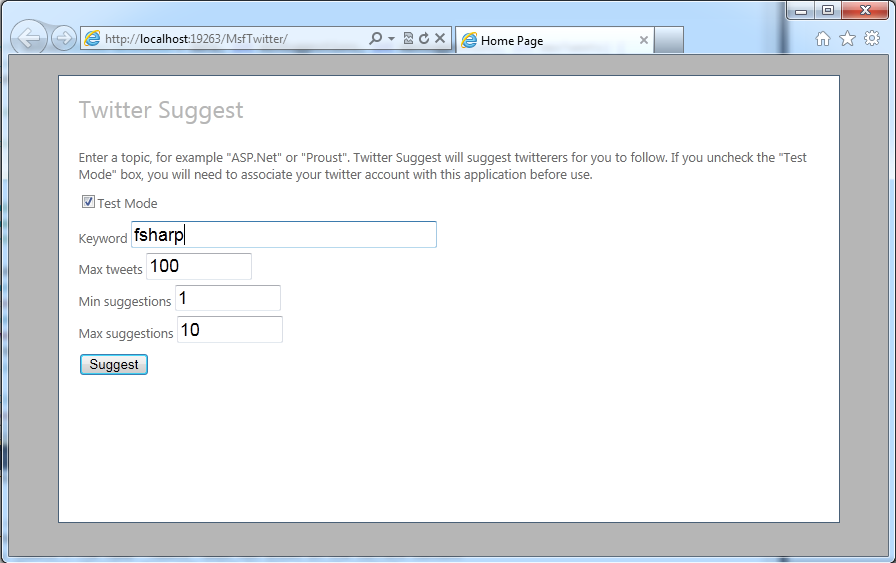Image resolution: width=896 pixels, height=563 pixels.
Task: Open Favorites using the star icon
Action: (x=847, y=39)
